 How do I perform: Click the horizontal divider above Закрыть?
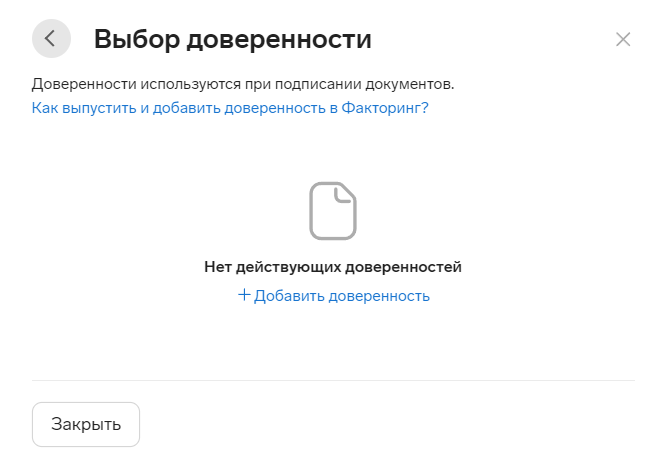coord(333,380)
